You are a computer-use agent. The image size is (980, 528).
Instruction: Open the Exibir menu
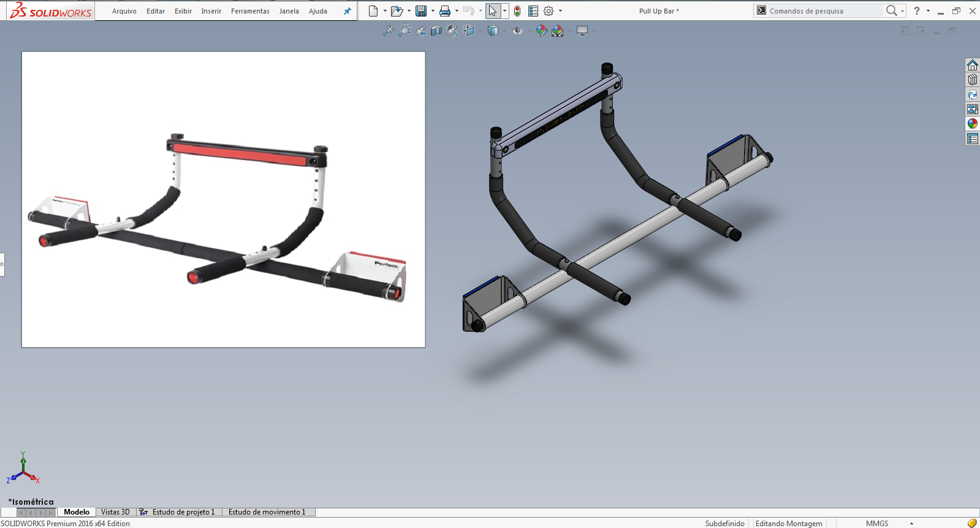(x=183, y=11)
